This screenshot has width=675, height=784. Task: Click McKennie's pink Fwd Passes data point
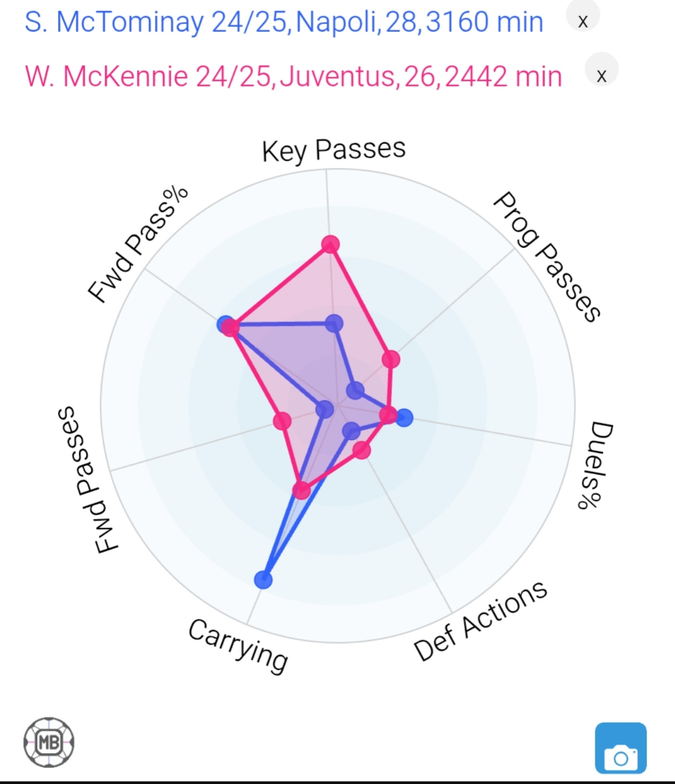(x=282, y=421)
